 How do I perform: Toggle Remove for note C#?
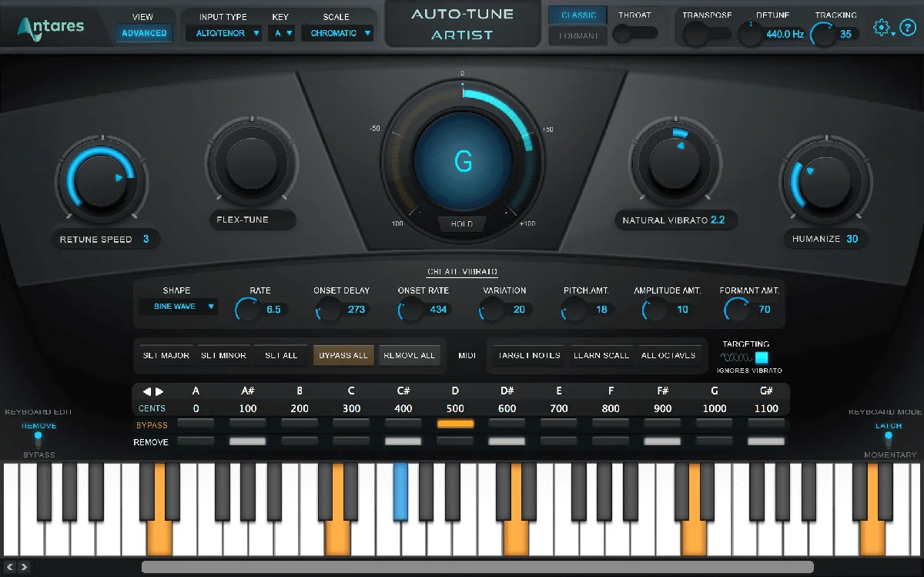coord(403,441)
